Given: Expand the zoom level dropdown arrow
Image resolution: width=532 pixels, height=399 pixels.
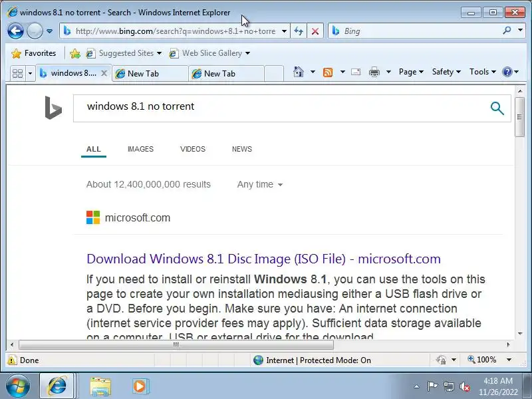Looking at the screenshot, I should click(x=509, y=360).
